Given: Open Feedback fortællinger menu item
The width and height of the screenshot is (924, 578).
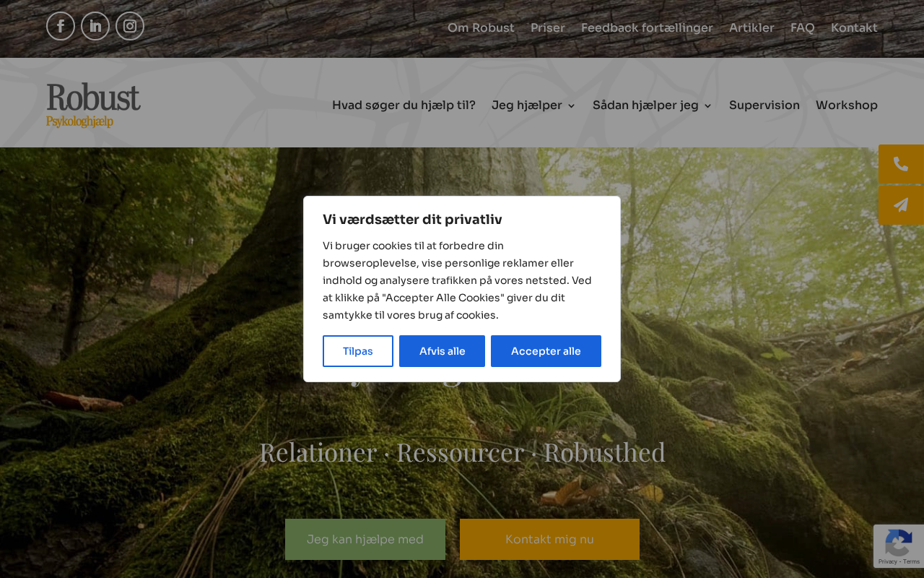Looking at the screenshot, I should click(x=647, y=27).
